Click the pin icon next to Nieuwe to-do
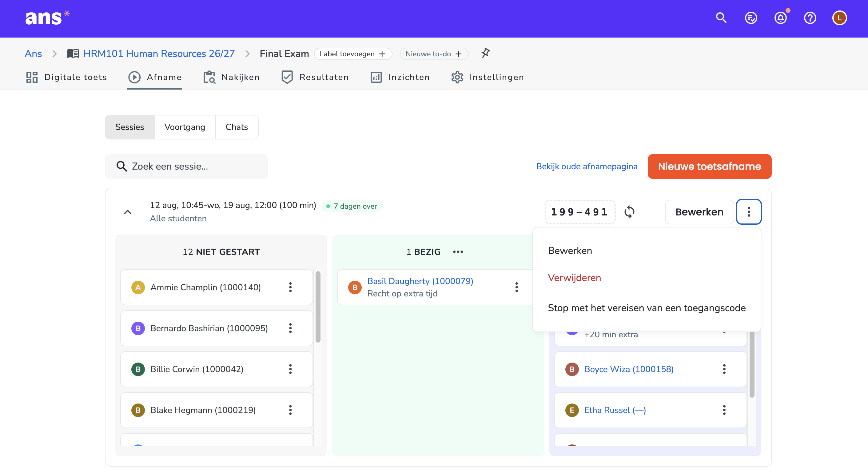Viewport: 868px width, 474px height. [x=485, y=53]
